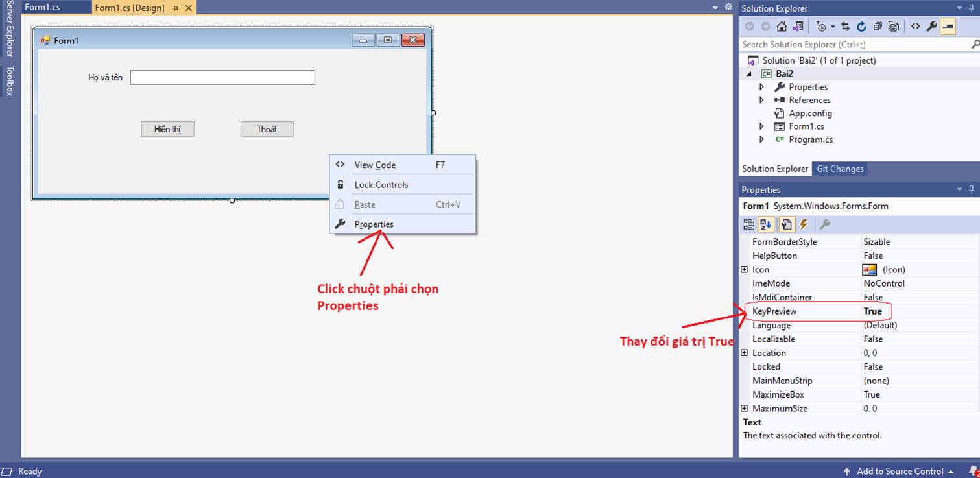Switch Properties window to Alphabetical sorting
This screenshot has height=478, width=980.
(765, 224)
